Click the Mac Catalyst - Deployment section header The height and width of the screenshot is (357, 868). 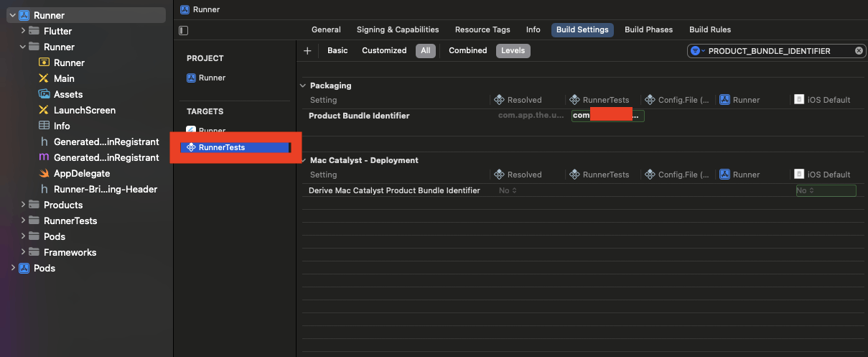[364, 160]
